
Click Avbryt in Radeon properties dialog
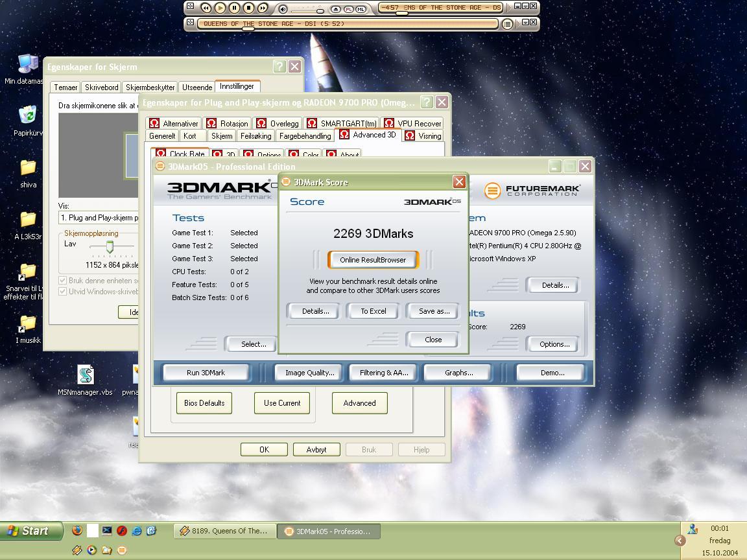[316, 449]
